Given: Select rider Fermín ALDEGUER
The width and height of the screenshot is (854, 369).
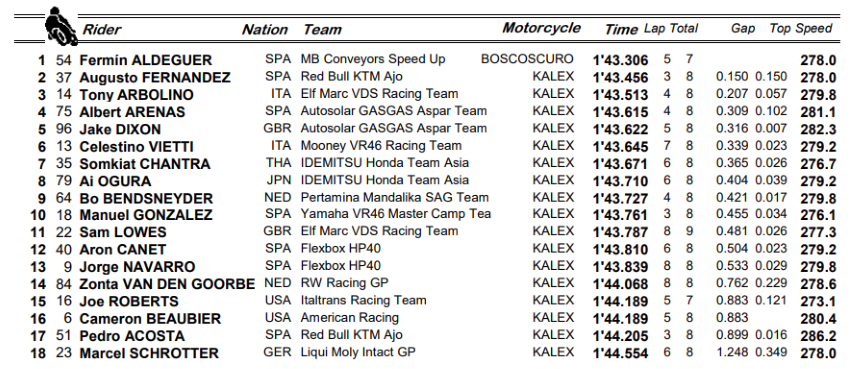Looking at the screenshot, I should [x=145, y=60].
